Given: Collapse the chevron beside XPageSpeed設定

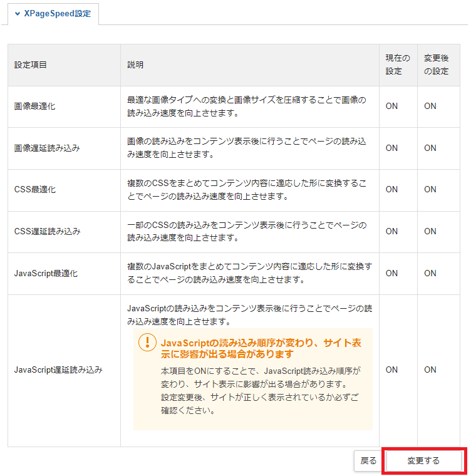Looking at the screenshot, I should [x=18, y=14].
